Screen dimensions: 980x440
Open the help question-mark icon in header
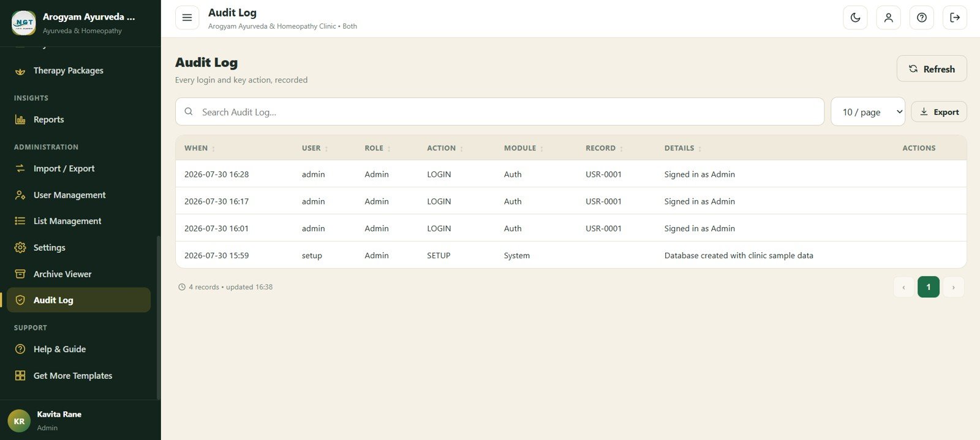click(921, 18)
